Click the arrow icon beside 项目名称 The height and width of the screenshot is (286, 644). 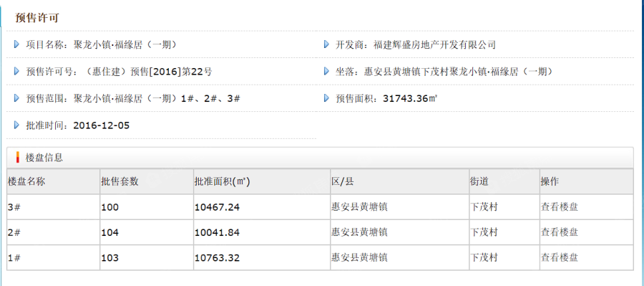pyautogui.click(x=16, y=44)
